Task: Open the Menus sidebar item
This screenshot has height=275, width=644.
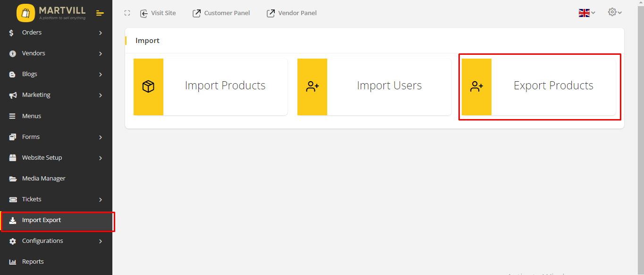Action: click(x=31, y=116)
